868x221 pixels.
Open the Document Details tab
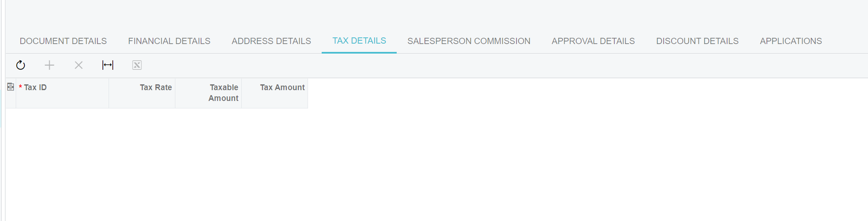point(63,41)
